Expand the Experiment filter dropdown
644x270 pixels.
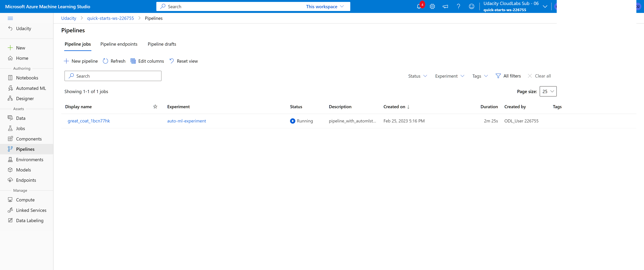point(449,76)
